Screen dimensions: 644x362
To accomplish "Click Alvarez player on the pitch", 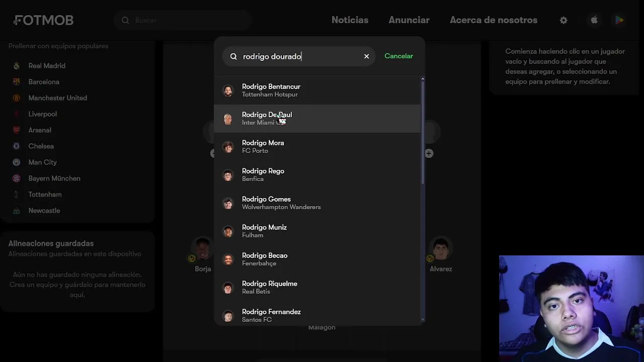I will point(441,255).
